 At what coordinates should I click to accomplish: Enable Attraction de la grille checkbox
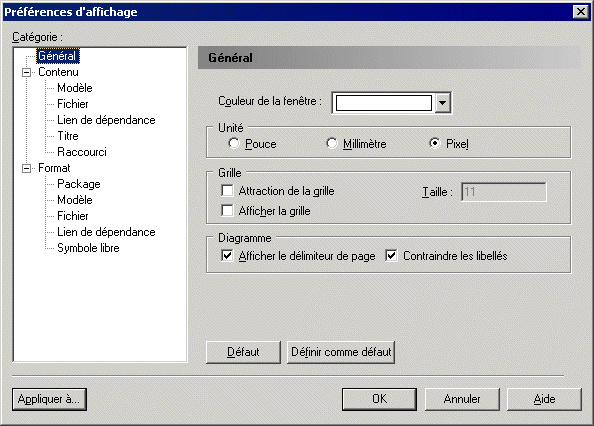click(x=227, y=190)
